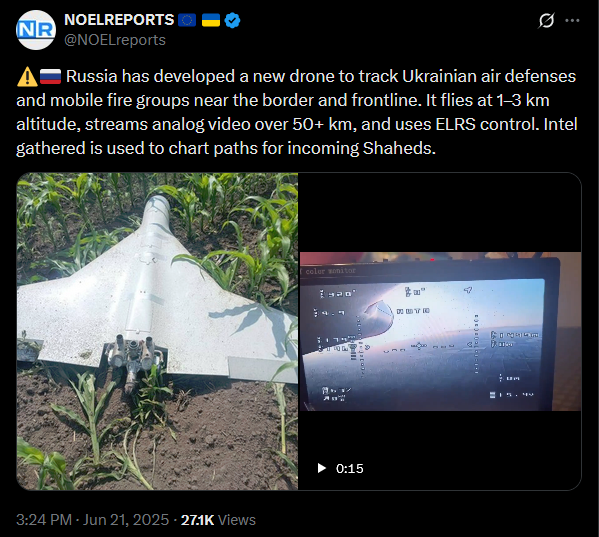This screenshot has height=537, width=599.
Task: Open the three-dot more options menu
Action: [572, 20]
